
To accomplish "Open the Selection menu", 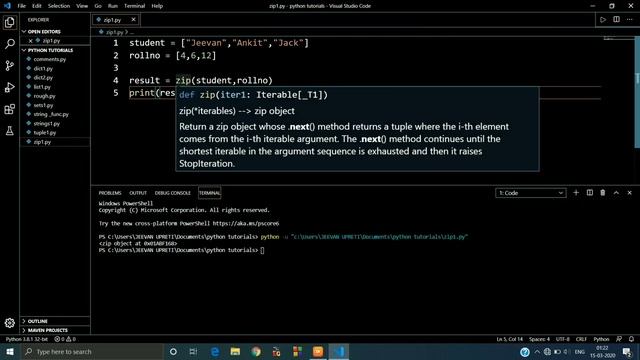I will [59, 6].
